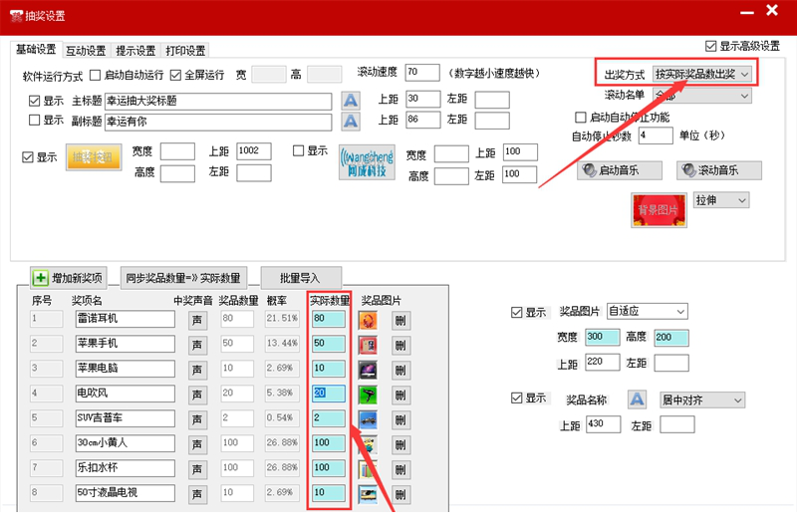
Task: Click 实际数量 field for 雷诺耳机
Action: point(329,319)
